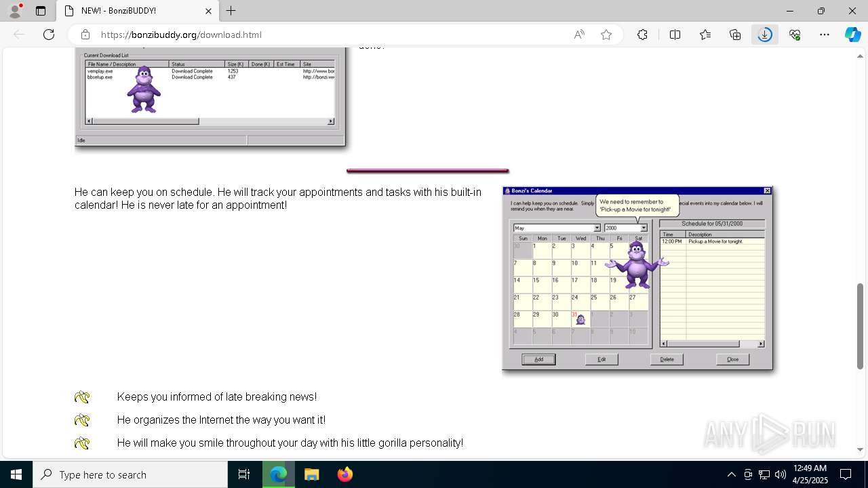Click the banana bullet beside 'Keeps you informed'
868x488 pixels.
[x=82, y=397]
